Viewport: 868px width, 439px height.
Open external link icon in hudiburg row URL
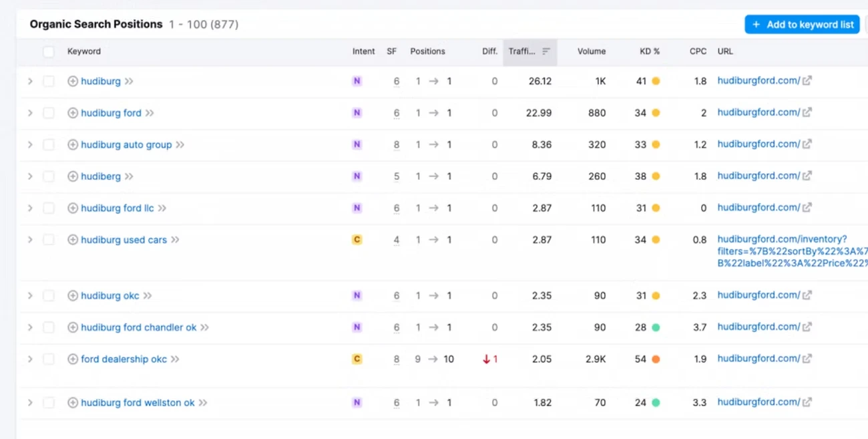click(x=807, y=81)
